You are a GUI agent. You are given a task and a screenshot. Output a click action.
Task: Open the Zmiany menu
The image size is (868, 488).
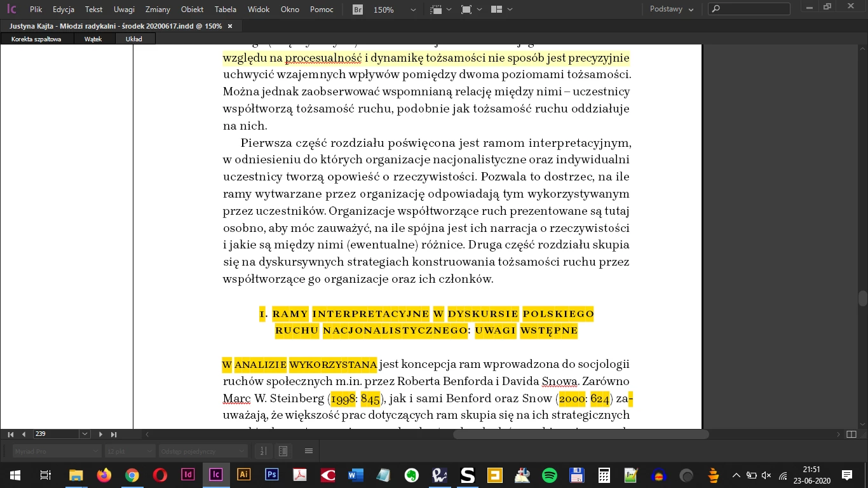[158, 10]
